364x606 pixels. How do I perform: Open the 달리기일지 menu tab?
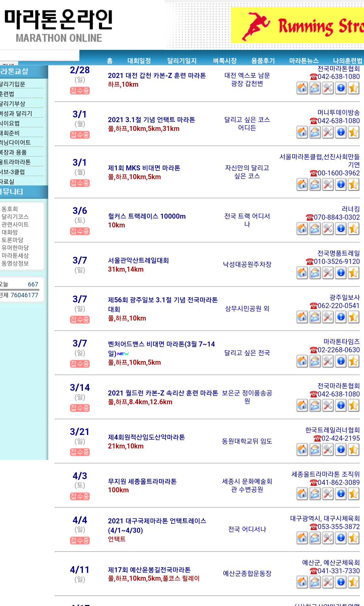pyautogui.click(x=182, y=61)
